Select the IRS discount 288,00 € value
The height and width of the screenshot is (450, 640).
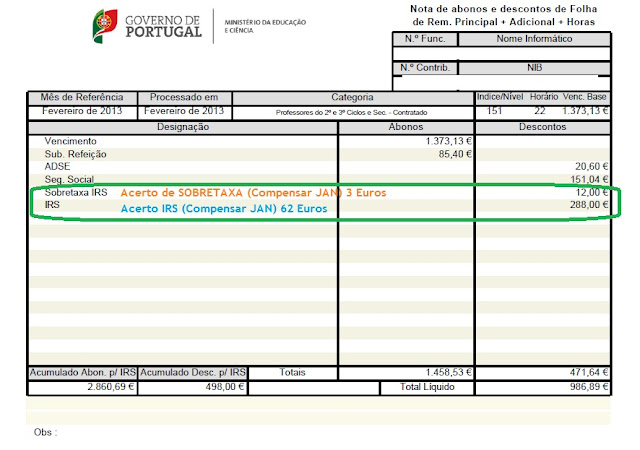(x=589, y=205)
